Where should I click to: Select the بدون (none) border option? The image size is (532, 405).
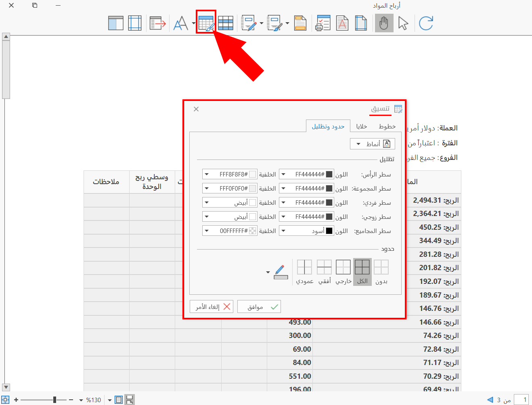coord(381,272)
